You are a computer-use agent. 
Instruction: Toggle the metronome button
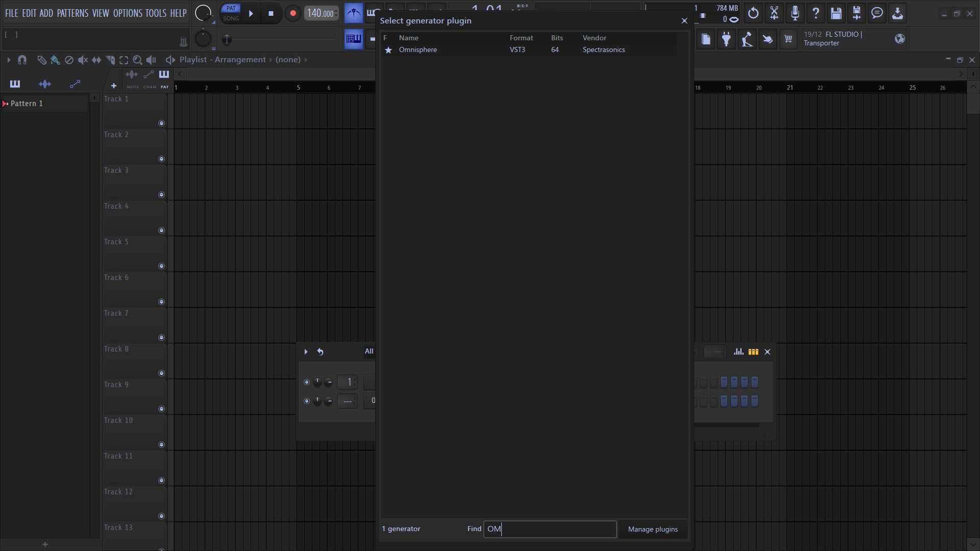pyautogui.click(x=353, y=13)
